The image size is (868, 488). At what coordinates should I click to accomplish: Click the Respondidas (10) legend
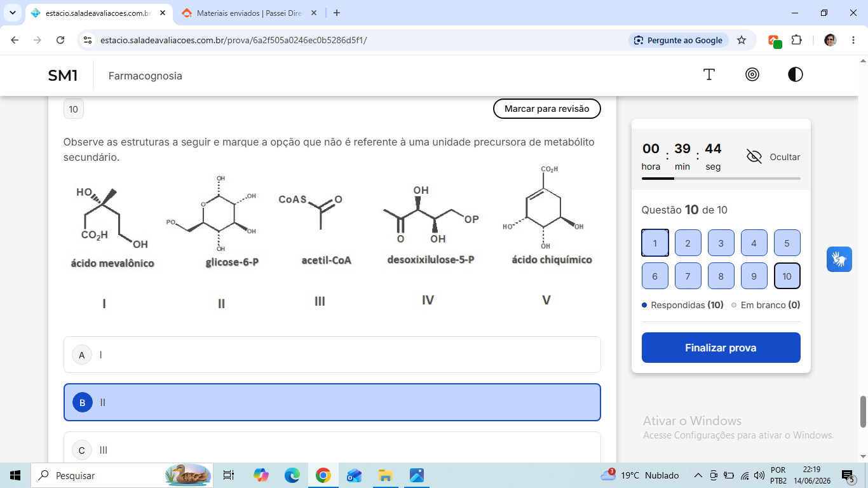tap(683, 305)
